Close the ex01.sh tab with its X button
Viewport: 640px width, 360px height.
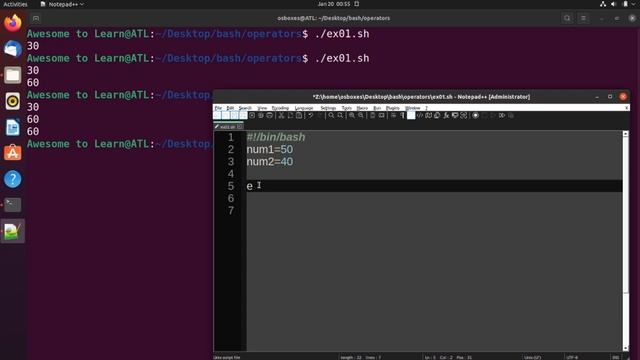pyautogui.click(x=240, y=127)
